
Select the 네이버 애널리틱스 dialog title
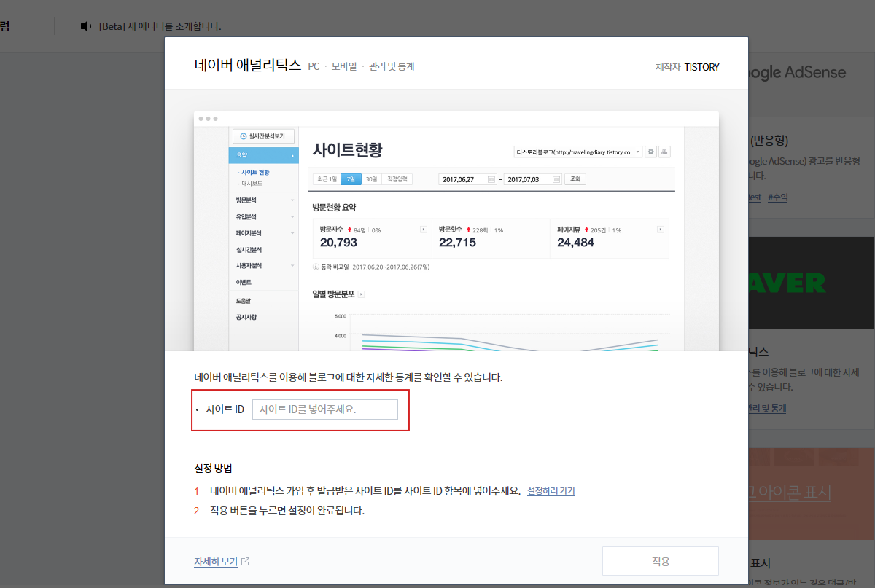[248, 66]
